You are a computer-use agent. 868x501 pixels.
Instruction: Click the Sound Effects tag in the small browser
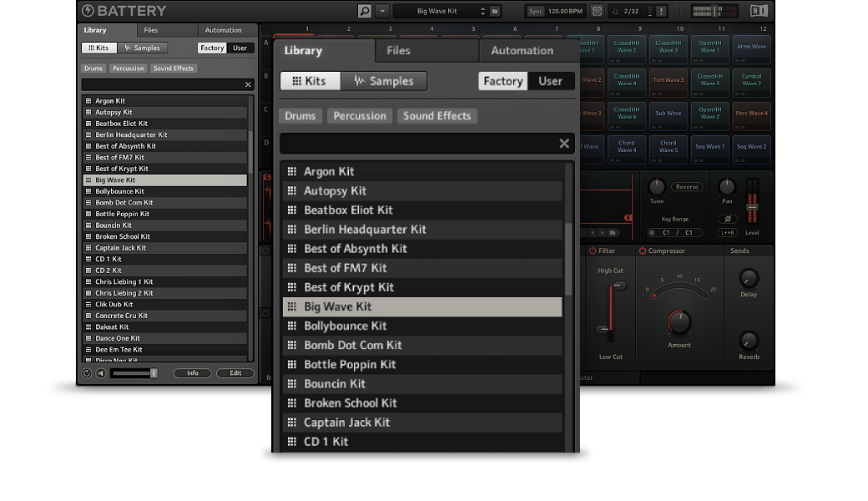[x=174, y=68]
